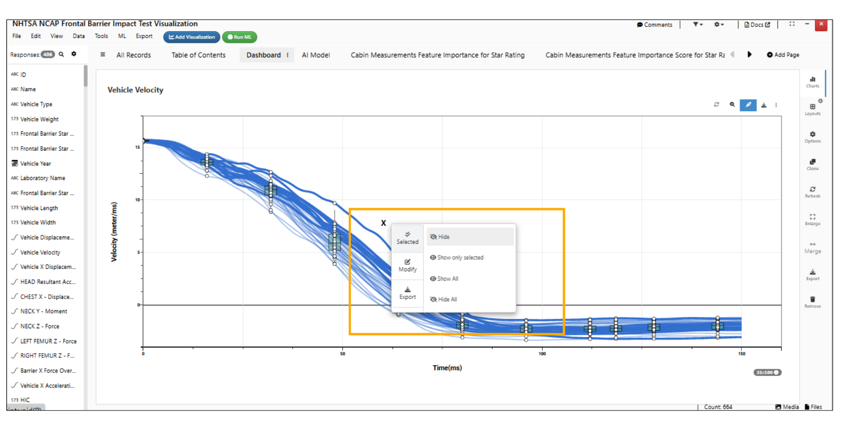This screenshot has height=421, width=868.
Task: Click the chart download icon
Action: click(x=764, y=105)
